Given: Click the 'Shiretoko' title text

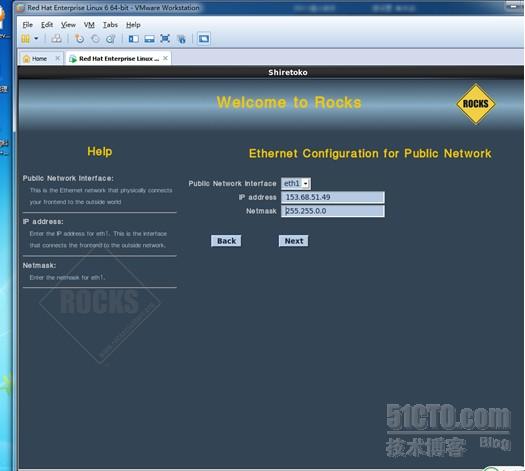Looking at the screenshot, I should [288, 72].
